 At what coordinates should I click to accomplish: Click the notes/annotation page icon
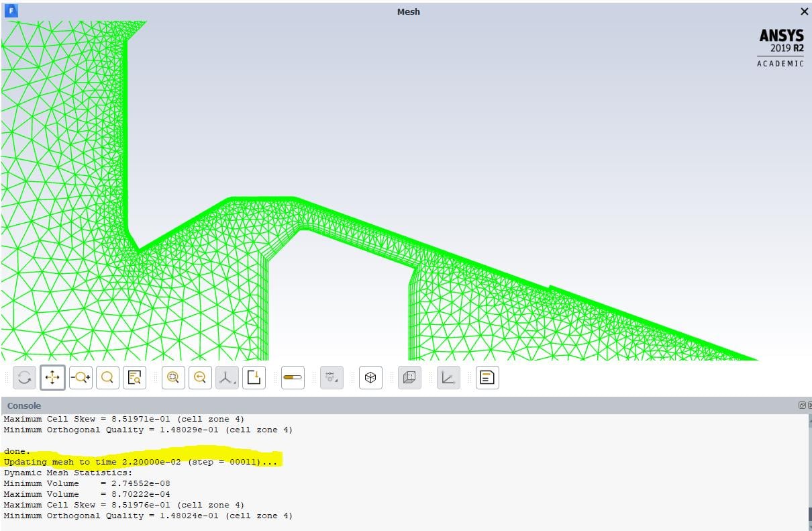(x=487, y=378)
